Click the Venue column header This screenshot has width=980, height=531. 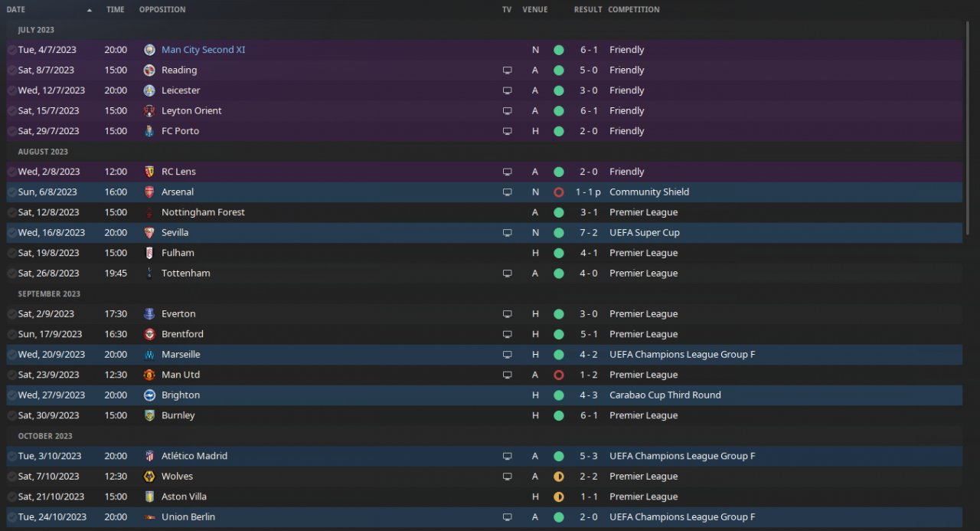click(535, 10)
